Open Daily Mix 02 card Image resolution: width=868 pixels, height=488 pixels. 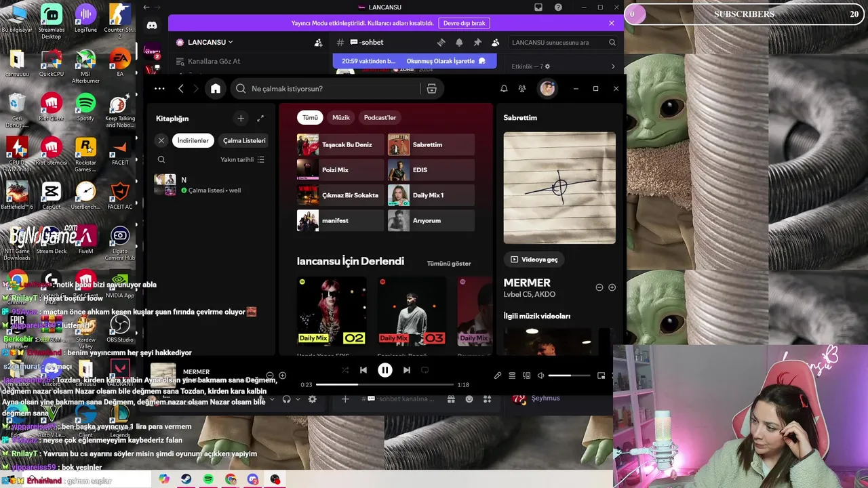coord(332,311)
